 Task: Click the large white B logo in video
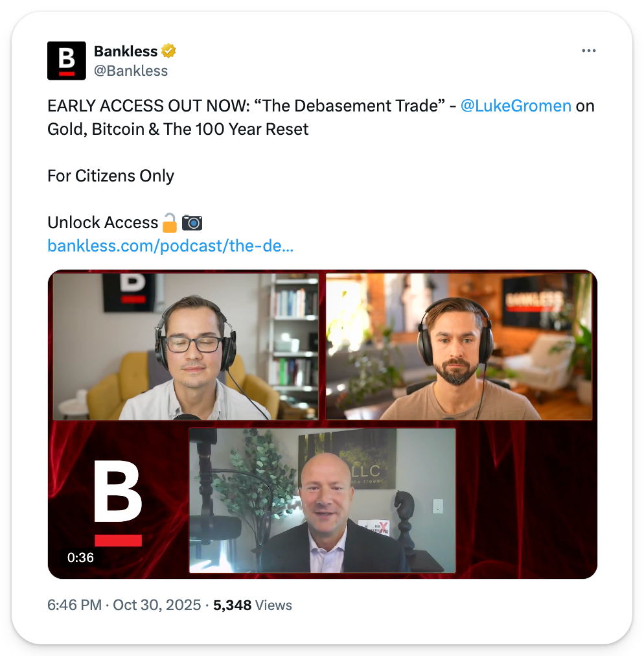[x=117, y=491]
